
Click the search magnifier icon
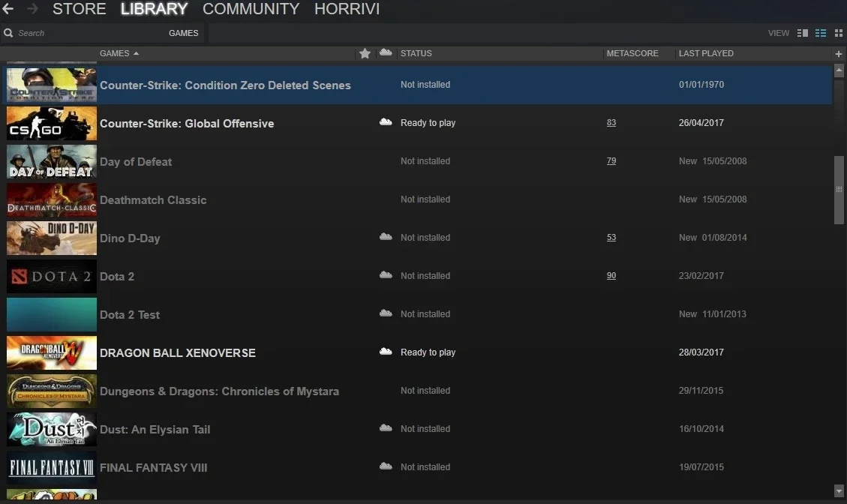[x=8, y=33]
